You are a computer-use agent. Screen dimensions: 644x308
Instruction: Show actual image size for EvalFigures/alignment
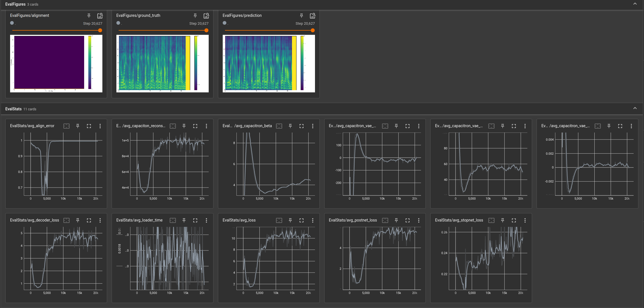point(100,15)
